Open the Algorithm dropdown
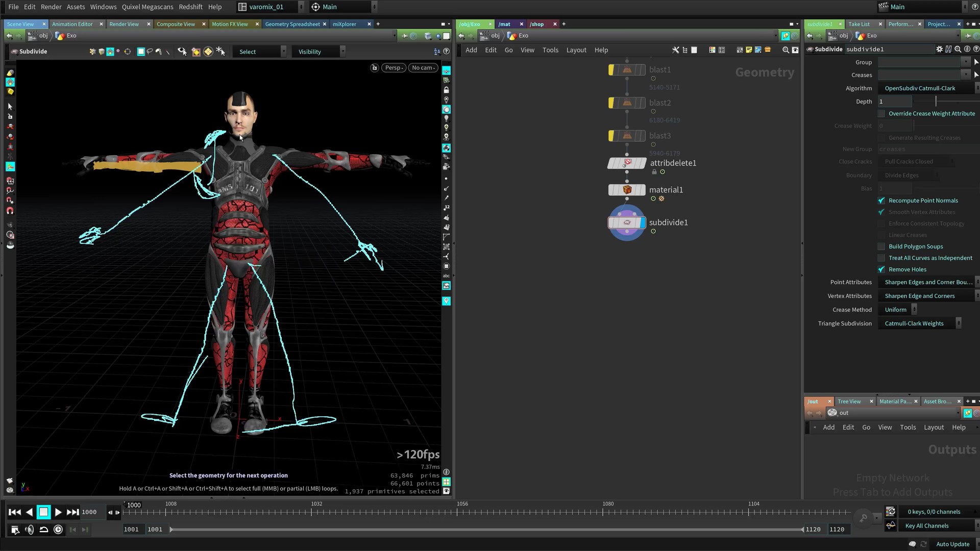This screenshot has height=551, width=980. 926,88
